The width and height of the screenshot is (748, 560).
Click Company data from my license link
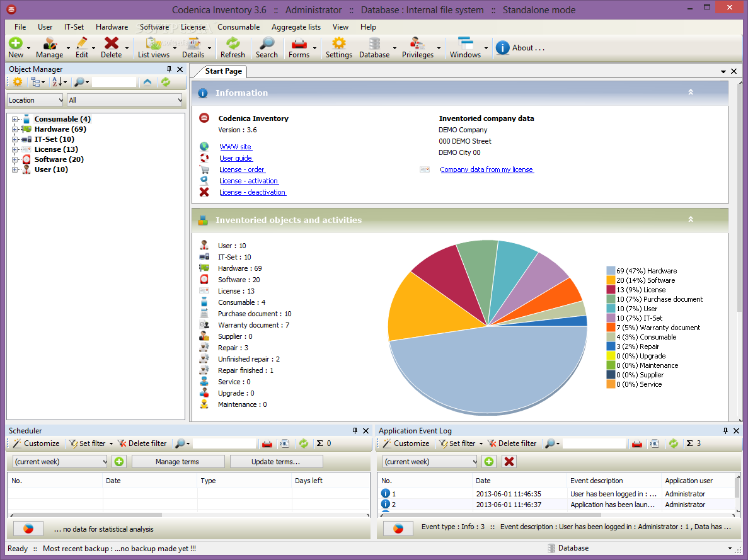[487, 170]
